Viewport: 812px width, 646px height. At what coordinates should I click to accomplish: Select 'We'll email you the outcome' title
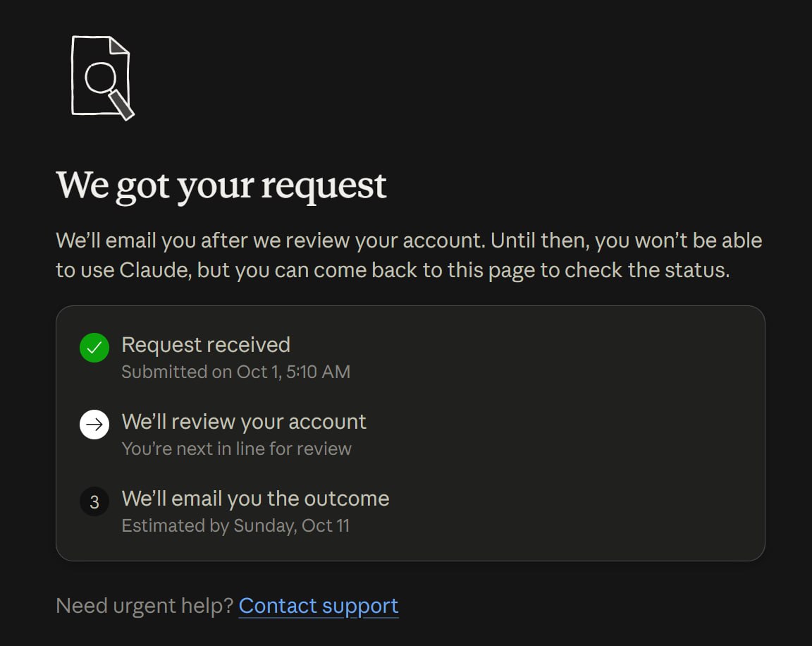255,499
